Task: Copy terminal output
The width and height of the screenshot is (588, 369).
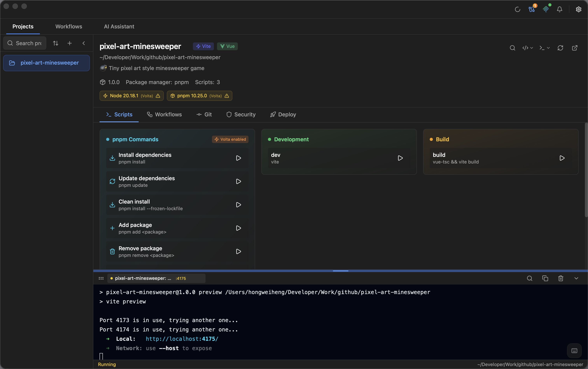Action: pos(545,278)
